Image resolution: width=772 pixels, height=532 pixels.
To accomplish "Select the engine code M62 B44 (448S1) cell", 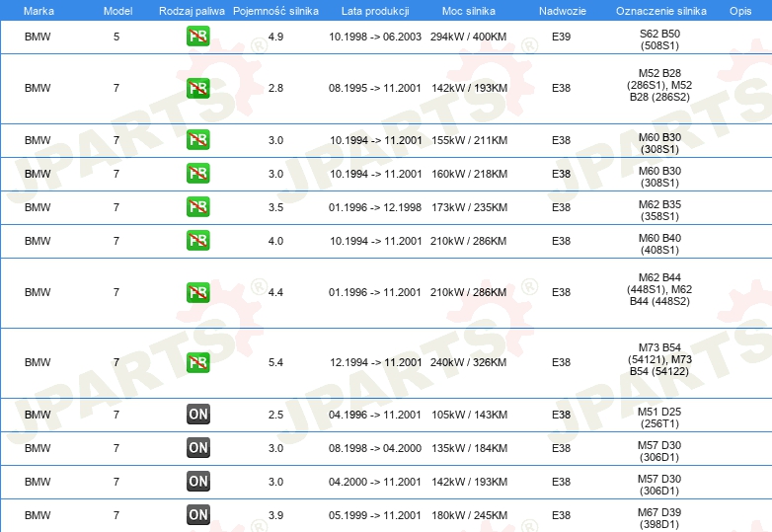I will (x=659, y=289).
